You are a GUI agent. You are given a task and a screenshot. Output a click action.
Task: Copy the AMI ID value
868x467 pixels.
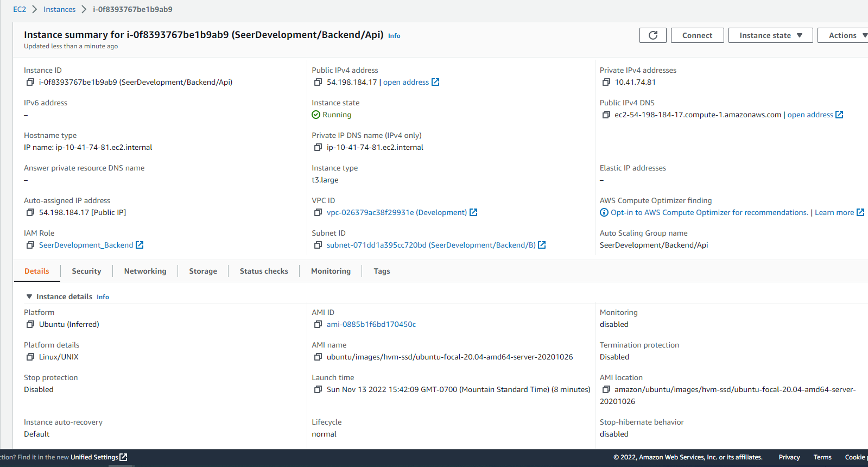(318, 325)
